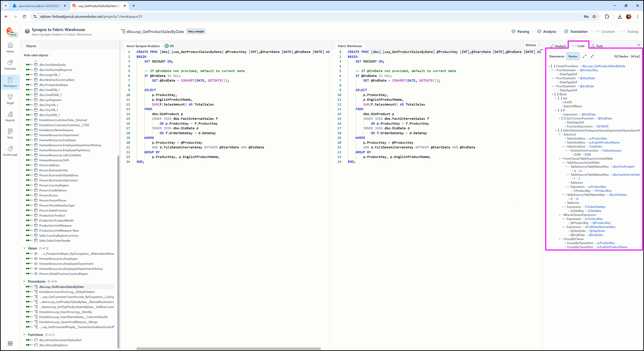The height and width of the screenshot is (351, 644).
Task: Click the collapse all nodes icon
Action: point(592,56)
